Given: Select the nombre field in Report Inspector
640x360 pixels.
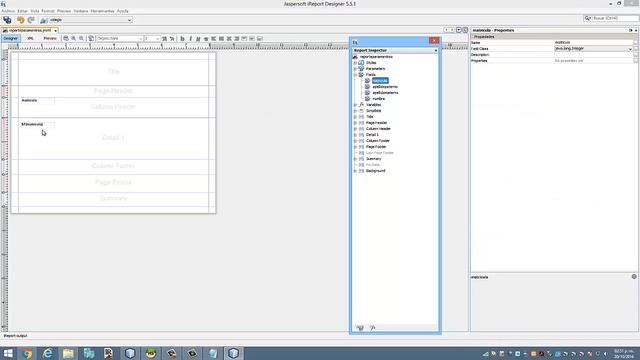Looking at the screenshot, I should pos(378,99).
